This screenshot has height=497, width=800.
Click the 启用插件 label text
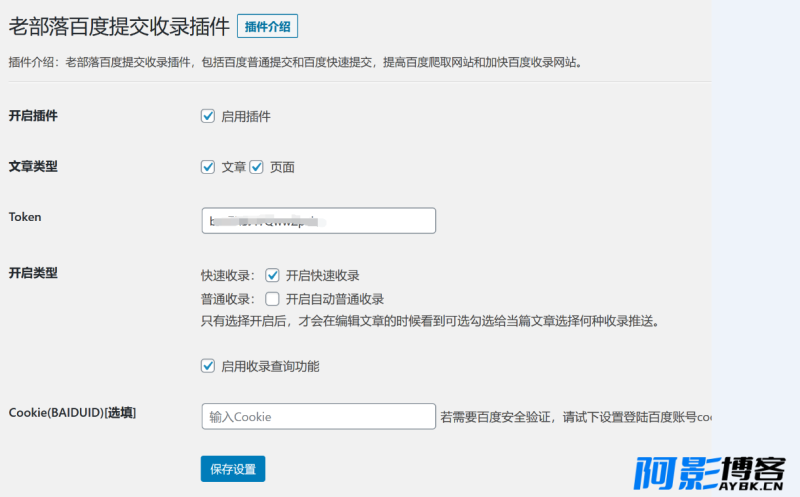point(245,116)
